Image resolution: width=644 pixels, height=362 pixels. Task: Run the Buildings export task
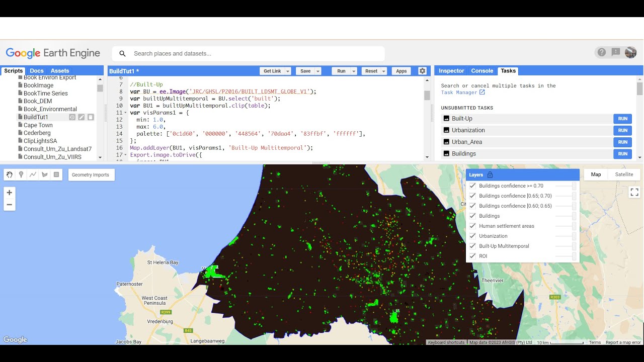[622, 154]
